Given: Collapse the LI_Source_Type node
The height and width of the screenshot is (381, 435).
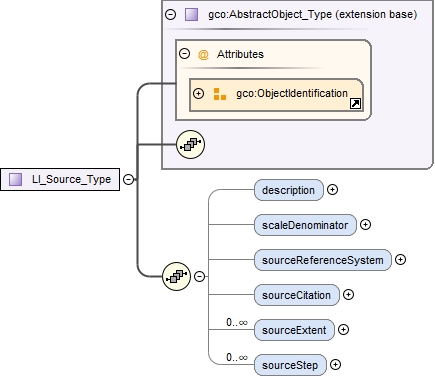Looking at the screenshot, I should point(128,179).
